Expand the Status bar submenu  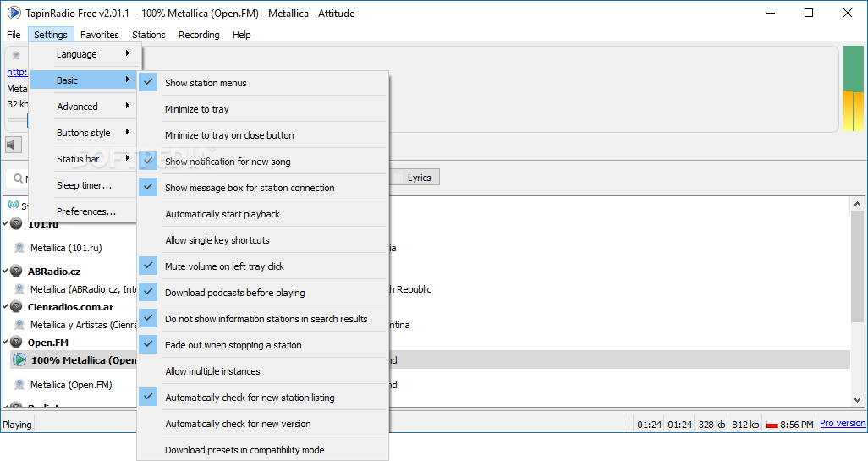(x=83, y=159)
